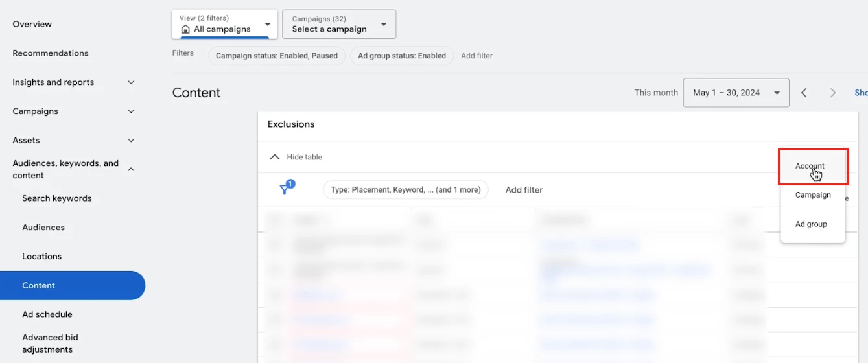868x363 pixels.
Task: Click the filter funnel icon in Exclusions
Action: [x=285, y=189]
